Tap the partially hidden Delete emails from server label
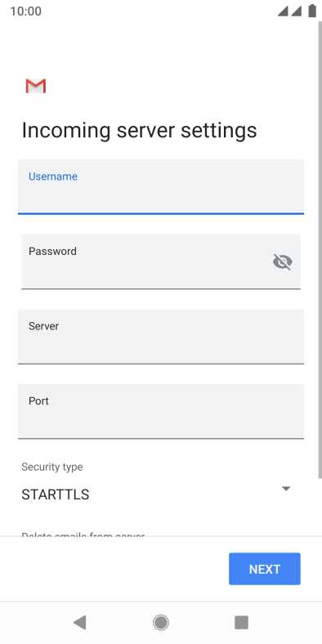The image size is (322, 644). tap(83, 534)
